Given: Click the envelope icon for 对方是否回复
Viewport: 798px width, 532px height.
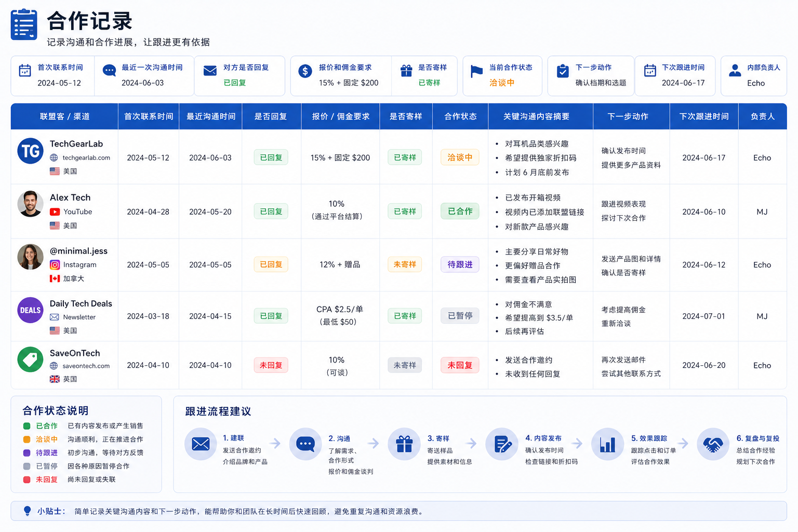Looking at the screenshot, I should pos(210,71).
